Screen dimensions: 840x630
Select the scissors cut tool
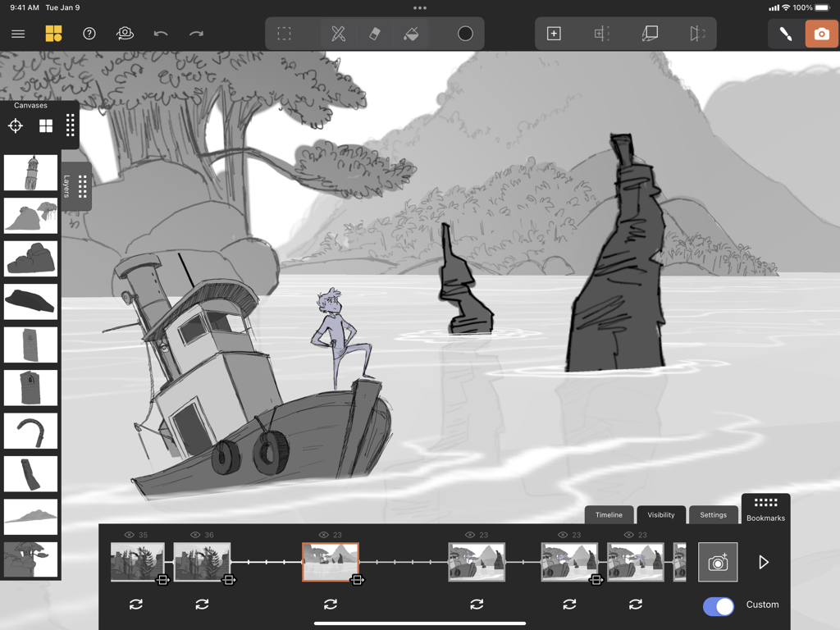(338, 34)
